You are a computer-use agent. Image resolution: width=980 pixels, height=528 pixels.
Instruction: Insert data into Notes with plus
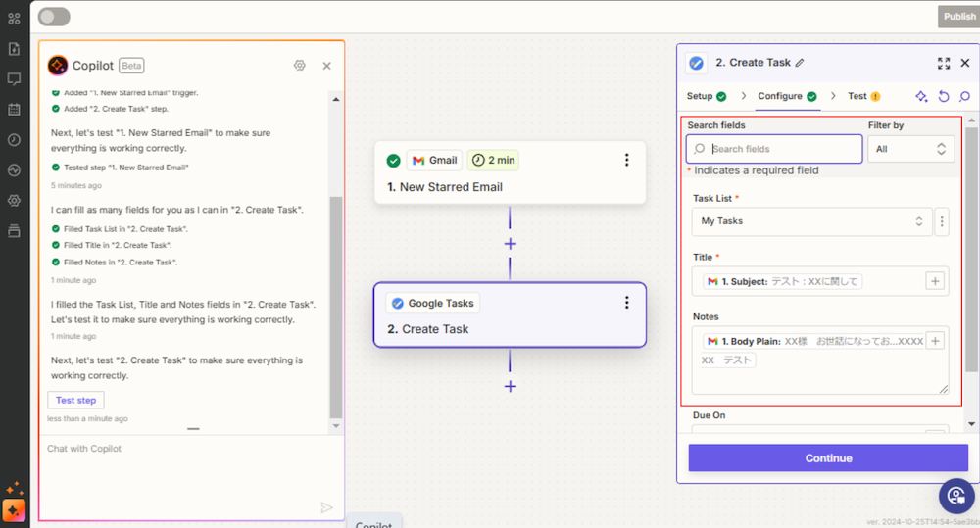point(935,341)
